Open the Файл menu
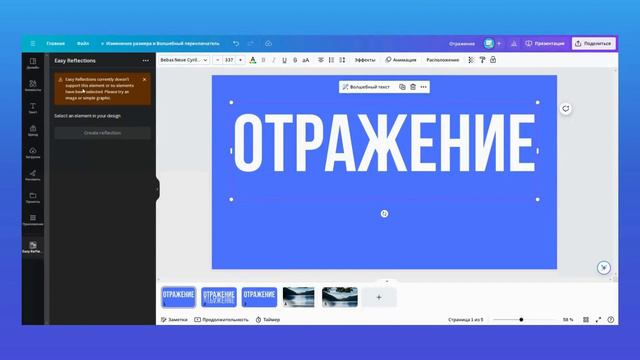This screenshot has height=360, width=640. (x=83, y=43)
